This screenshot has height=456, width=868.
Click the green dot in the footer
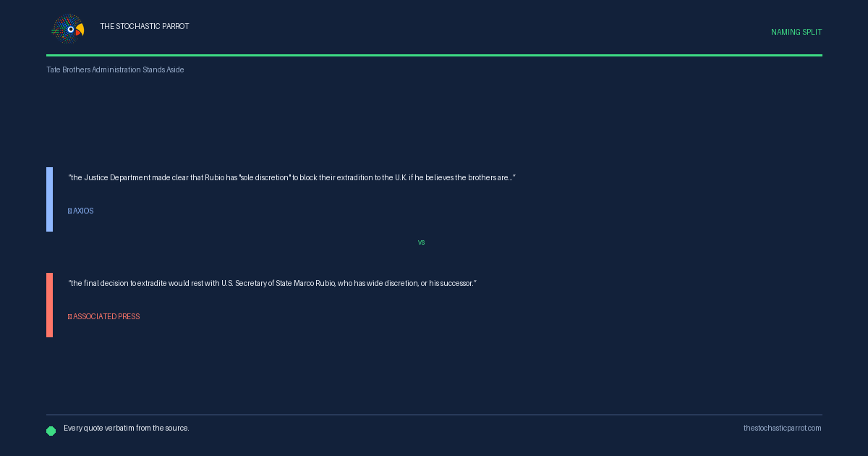(51, 431)
